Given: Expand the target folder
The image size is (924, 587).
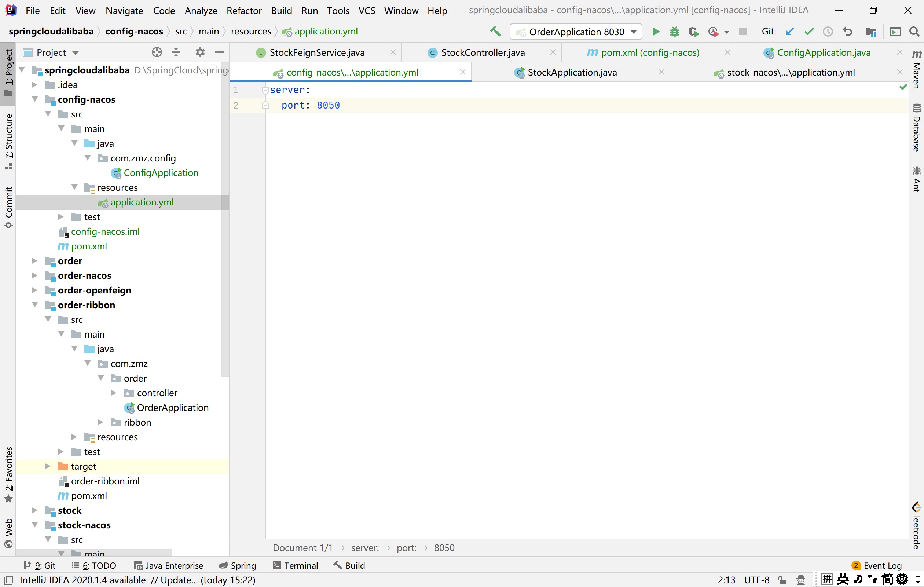Looking at the screenshot, I should (48, 466).
